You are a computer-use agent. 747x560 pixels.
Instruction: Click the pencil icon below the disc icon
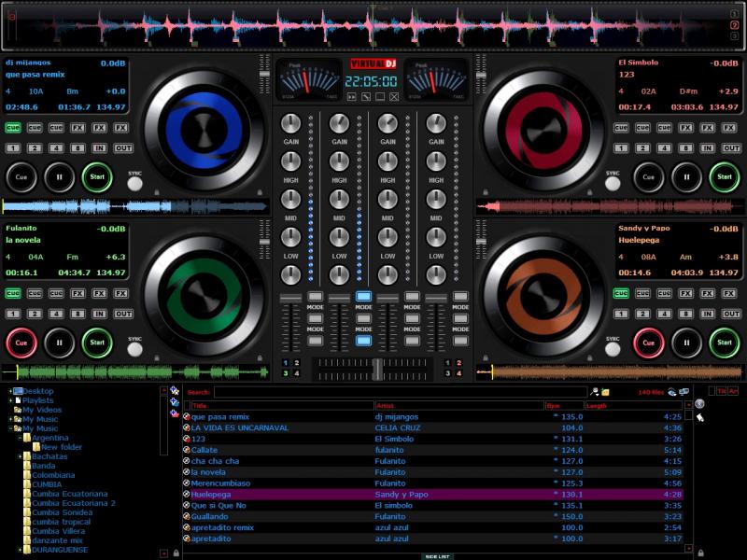click(699, 417)
